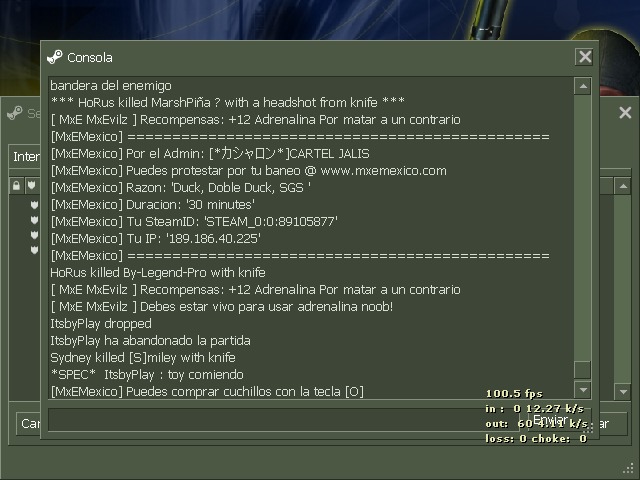Click the Steam icon of the server browser window
Viewport: 640px width, 480px height.
click(x=15, y=113)
